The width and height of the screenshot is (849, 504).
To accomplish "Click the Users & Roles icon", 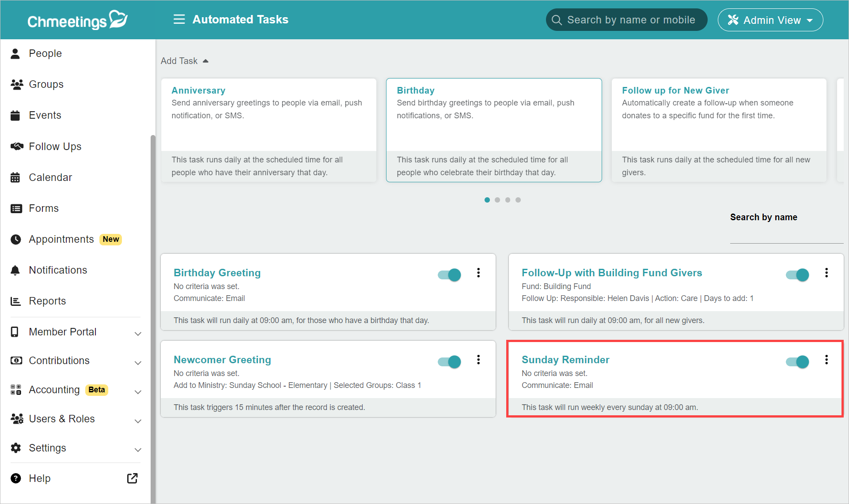I will point(17,419).
